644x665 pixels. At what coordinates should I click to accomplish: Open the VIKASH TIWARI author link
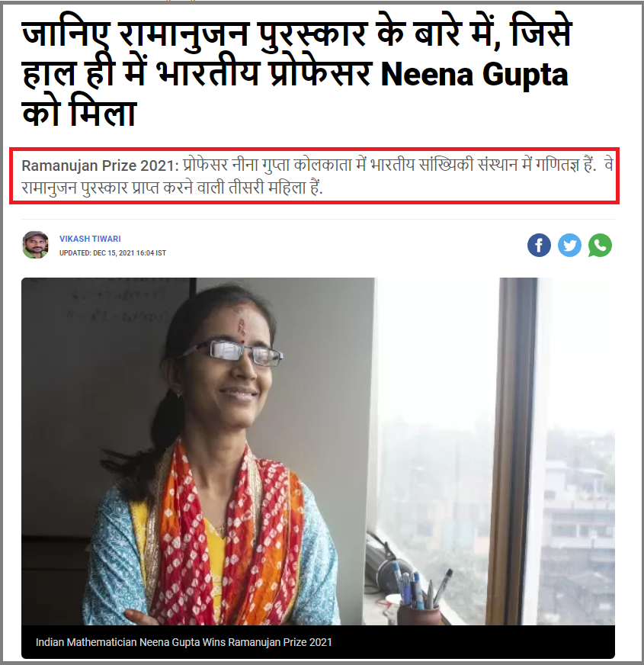pyautogui.click(x=90, y=239)
